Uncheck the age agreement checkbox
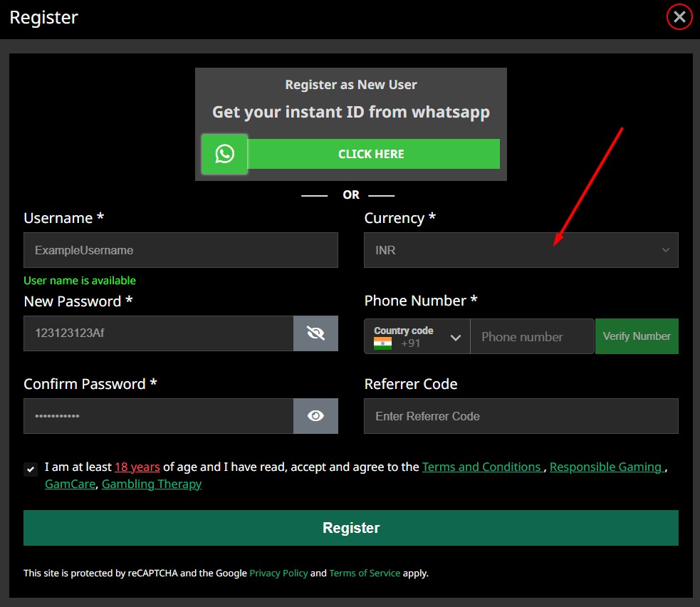Screen dimensions: 700x607 (31, 469)
